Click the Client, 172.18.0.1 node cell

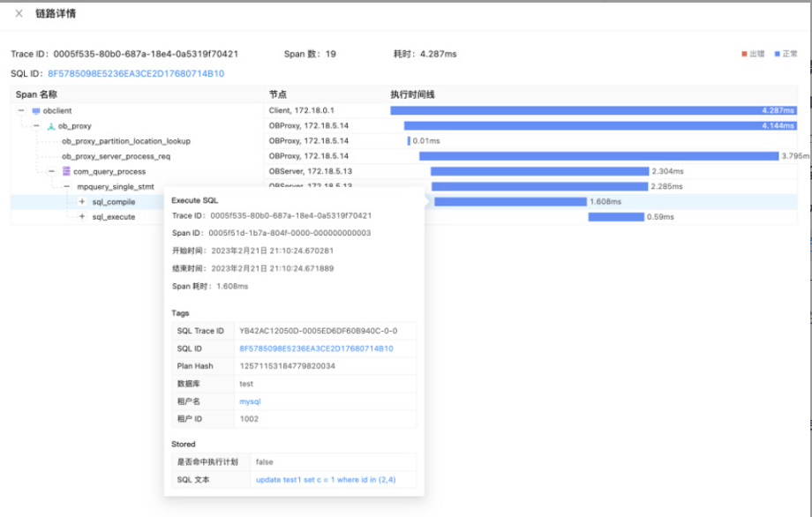click(x=301, y=110)
